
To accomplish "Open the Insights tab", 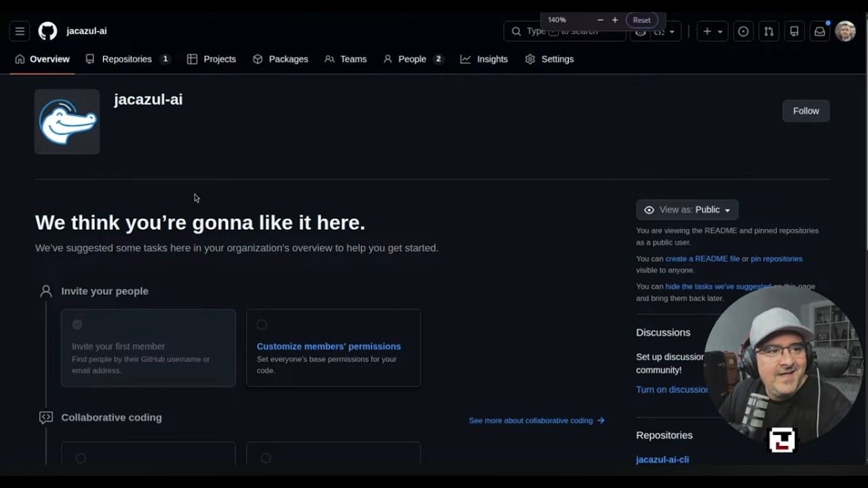I will tap(484, 59).
